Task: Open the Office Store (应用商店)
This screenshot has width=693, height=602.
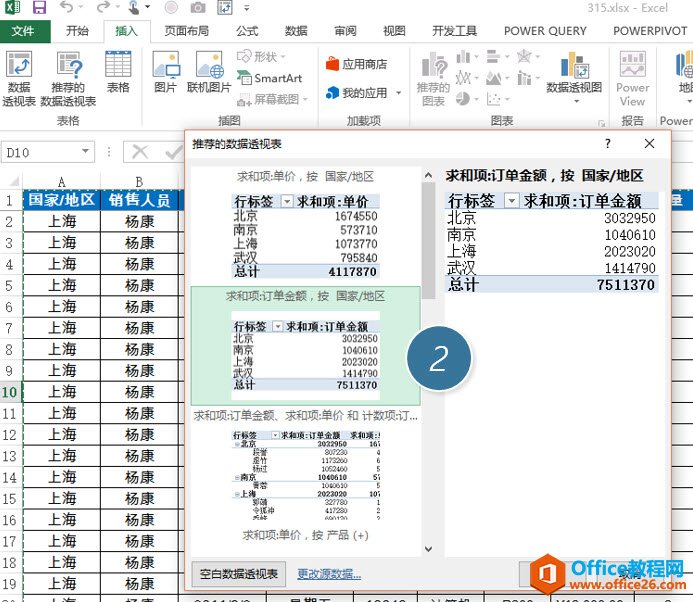Action: tap(356, 64)
